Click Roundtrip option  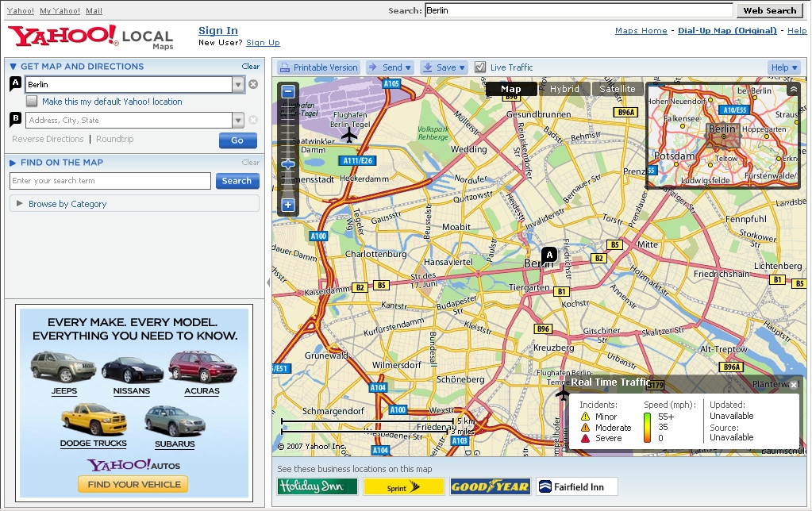pos(115,139)
